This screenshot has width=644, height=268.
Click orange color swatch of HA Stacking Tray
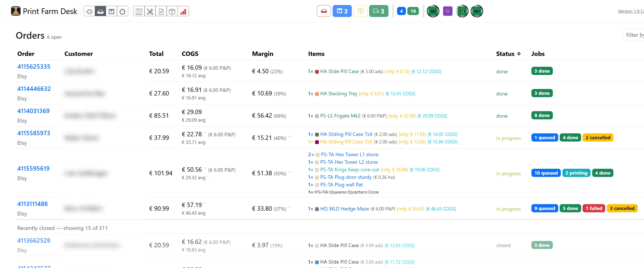[317, 94]
